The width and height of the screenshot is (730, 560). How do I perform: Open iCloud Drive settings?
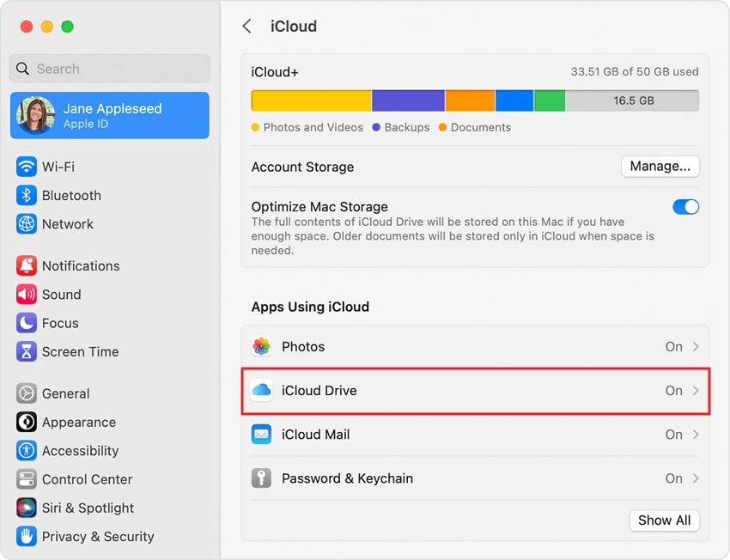[x=476, y=390]
